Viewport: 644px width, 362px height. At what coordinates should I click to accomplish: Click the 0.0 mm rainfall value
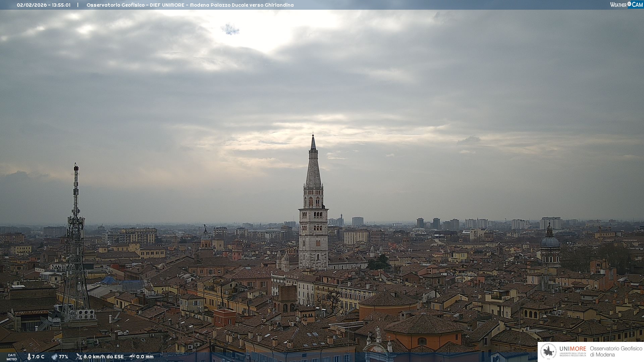tap(145, 357)
